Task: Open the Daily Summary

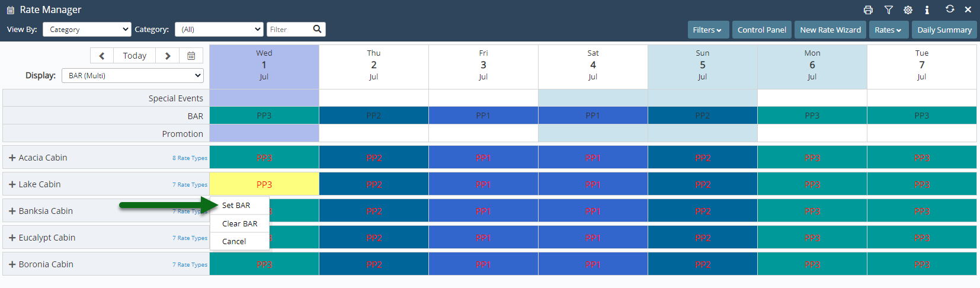Action: [944, 30]
